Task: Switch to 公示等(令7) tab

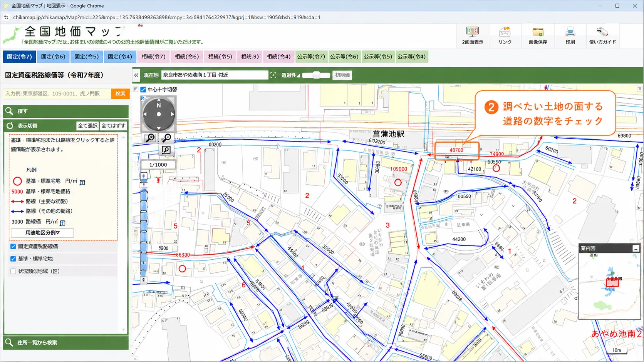Action: 311,57
